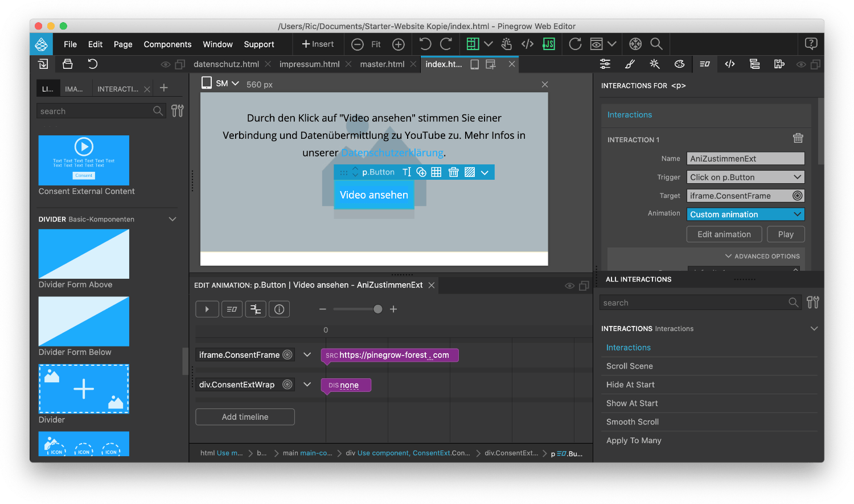Open the color palette panel icon
Image resolution: width=854 pixels, height=504 pixels.
[679, 64]
